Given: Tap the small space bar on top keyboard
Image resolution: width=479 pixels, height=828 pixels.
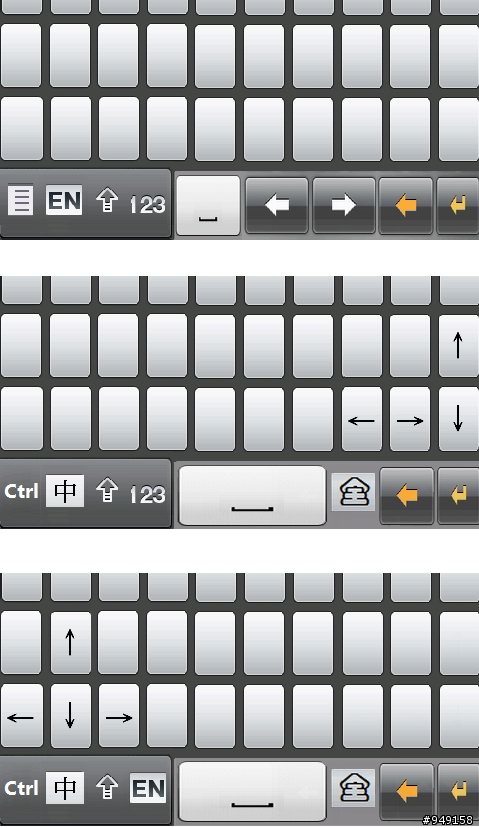Looking at the screenshot, I should 208,205.
